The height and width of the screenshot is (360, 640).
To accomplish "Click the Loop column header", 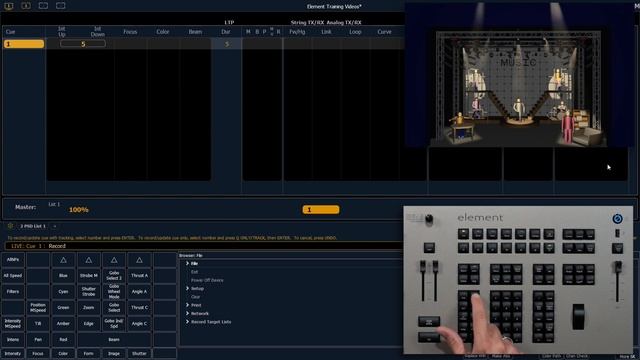I will click(355, 32).
